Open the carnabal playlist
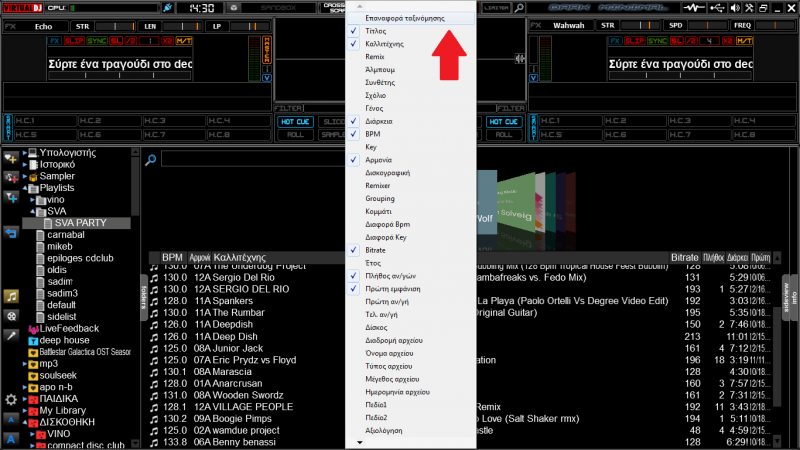Viewport: 800px width, 450px height. pos(66,234)
